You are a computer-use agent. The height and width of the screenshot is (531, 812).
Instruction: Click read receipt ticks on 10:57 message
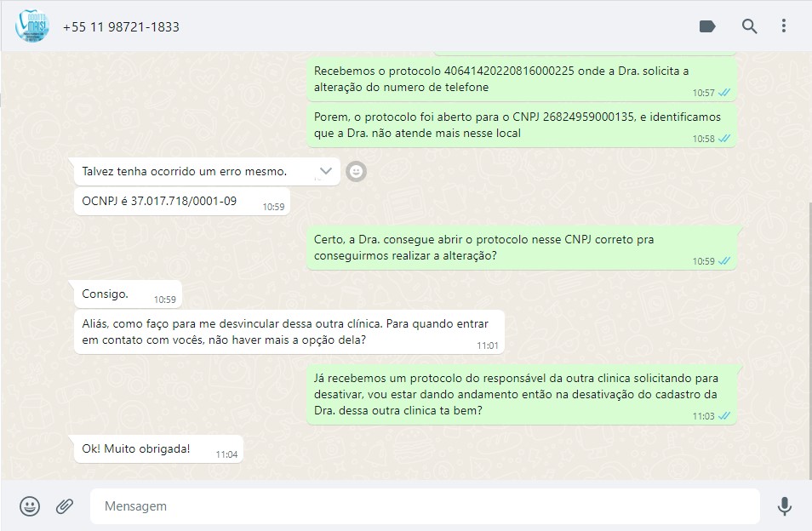point(724,93)
